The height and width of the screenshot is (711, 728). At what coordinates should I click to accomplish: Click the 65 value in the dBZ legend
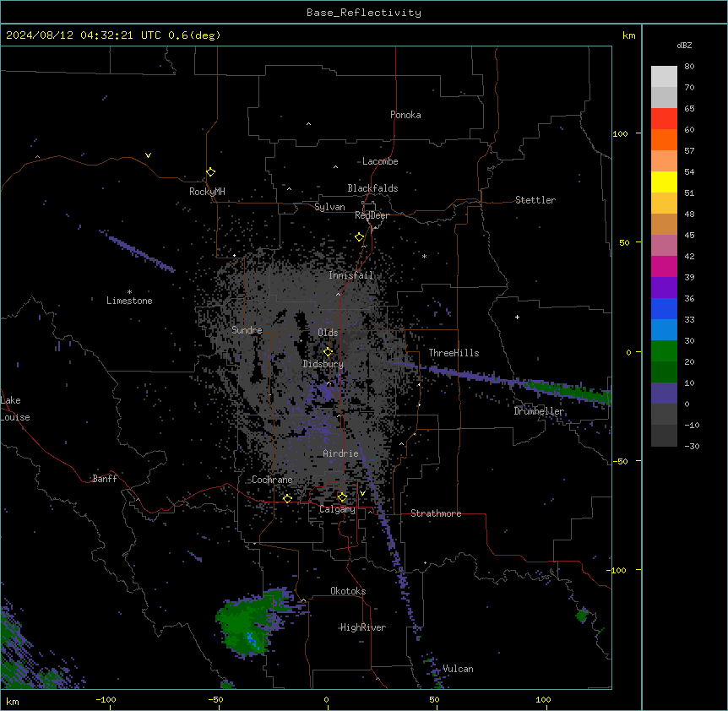coord(689,108)
